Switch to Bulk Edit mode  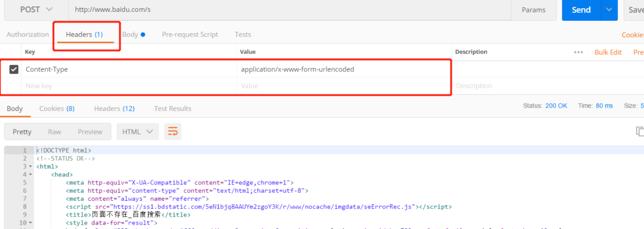pos(608,52)
